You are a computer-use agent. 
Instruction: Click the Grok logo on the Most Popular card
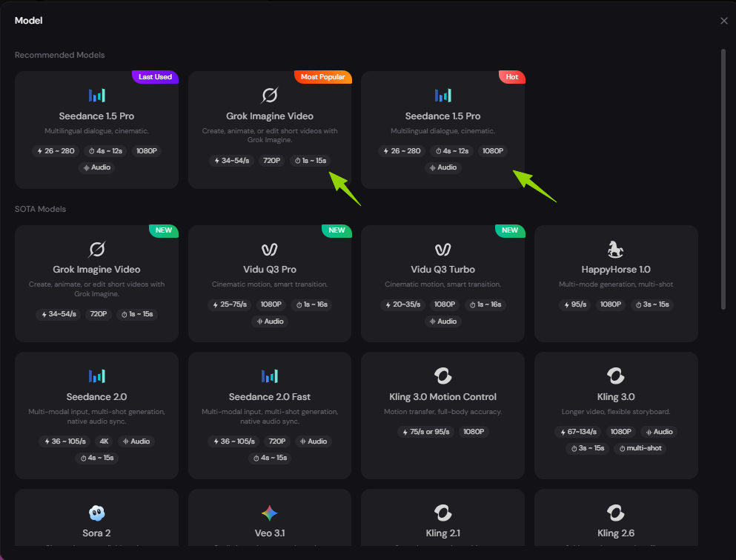270,96
